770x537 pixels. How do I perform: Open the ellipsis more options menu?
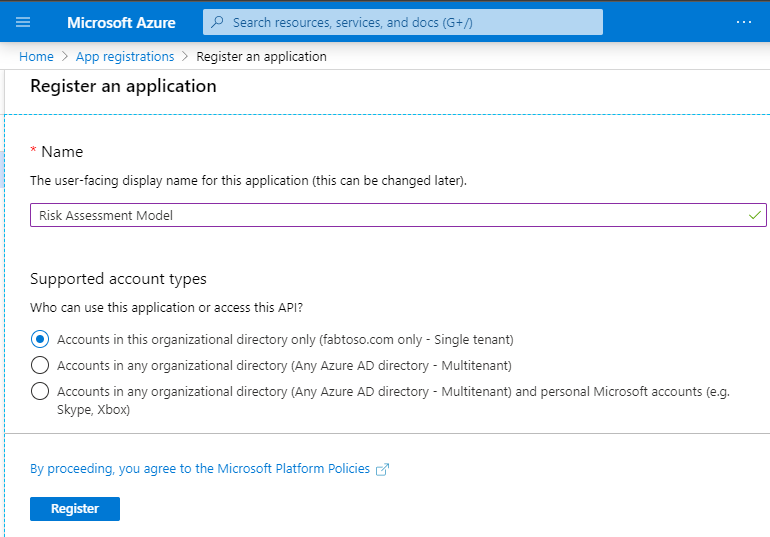[743, 22]
